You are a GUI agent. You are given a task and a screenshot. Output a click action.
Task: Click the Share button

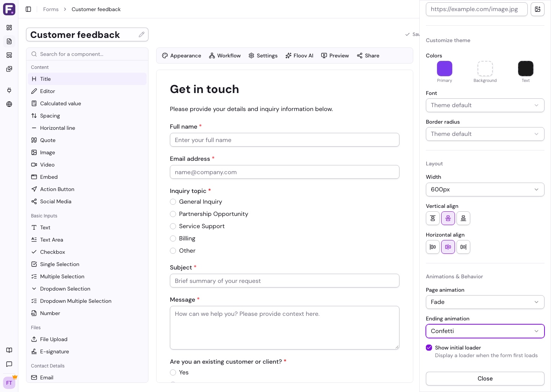[368, 56]
